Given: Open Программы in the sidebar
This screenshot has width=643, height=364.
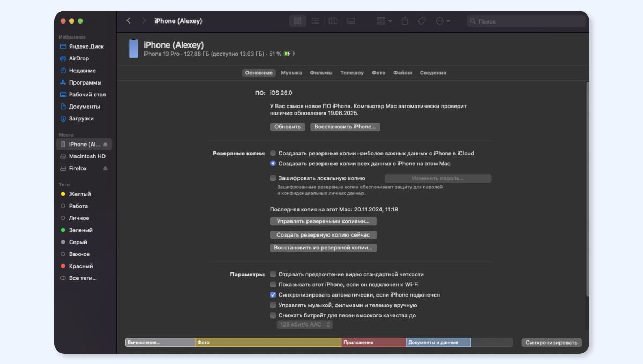Looking at the screenshot, I should coord(84,82).
